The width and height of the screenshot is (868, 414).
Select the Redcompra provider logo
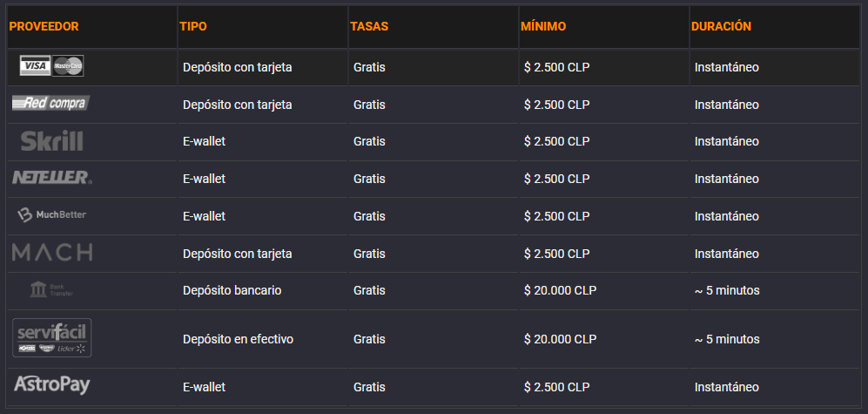[50, 103]
